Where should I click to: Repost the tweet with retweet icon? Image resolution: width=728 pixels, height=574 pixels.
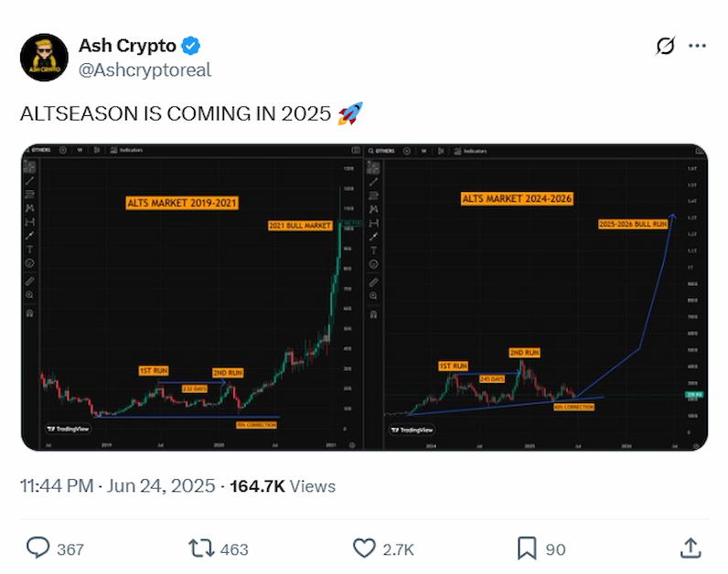click(x=201, y=548)
